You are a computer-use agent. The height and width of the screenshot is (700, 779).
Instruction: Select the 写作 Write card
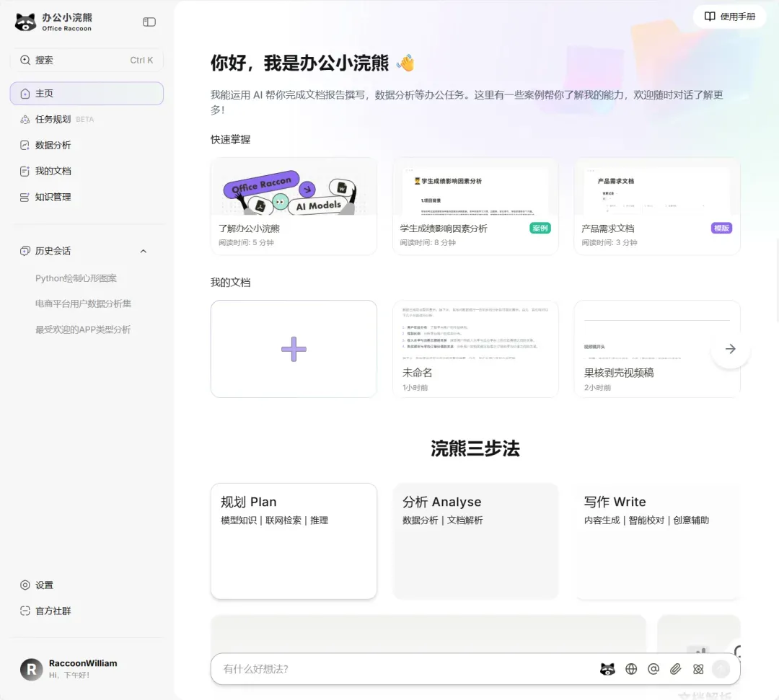657,541
